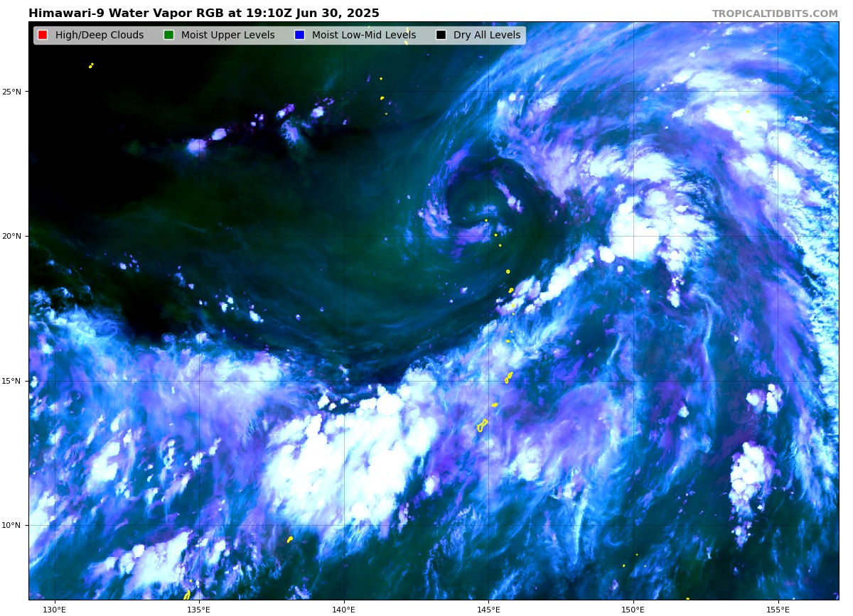
Task: Click the black Dry All Levels swatch
Action: coord(441,36)
